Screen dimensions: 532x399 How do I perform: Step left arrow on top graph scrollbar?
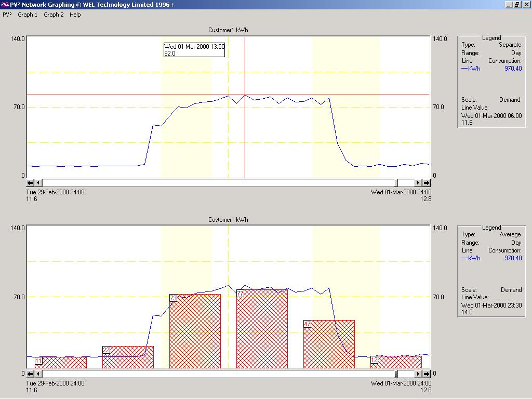click(38, 182)
